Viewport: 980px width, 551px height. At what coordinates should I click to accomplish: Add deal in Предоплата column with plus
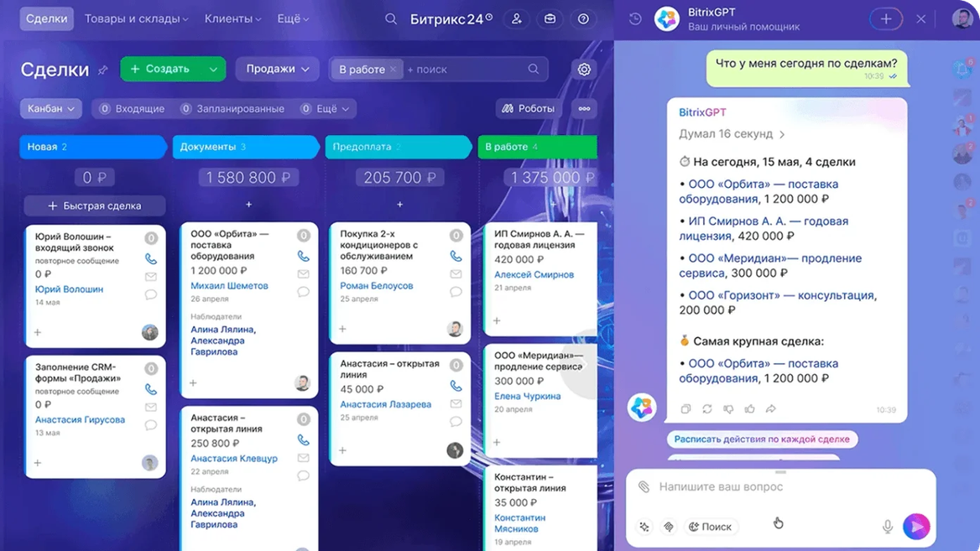(400, 205)
